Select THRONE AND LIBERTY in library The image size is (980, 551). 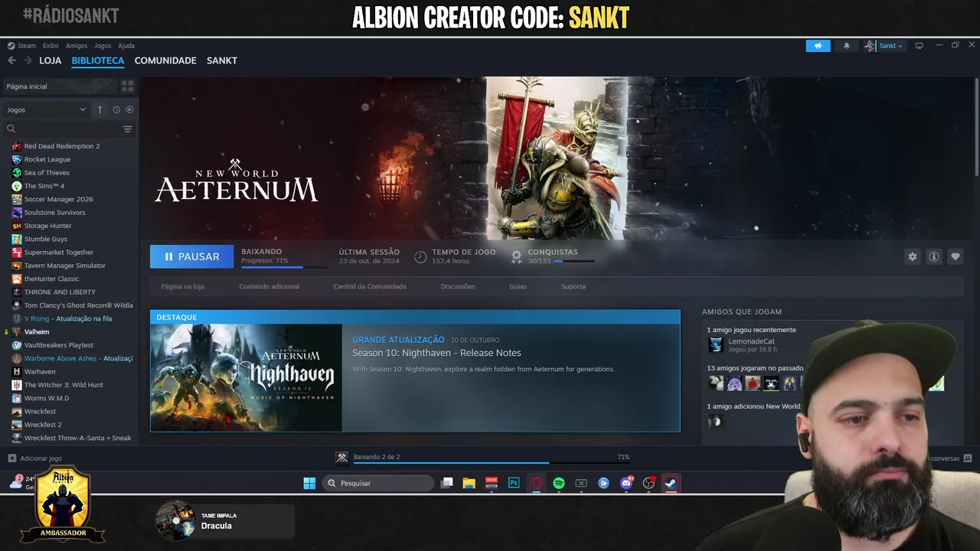60,292
